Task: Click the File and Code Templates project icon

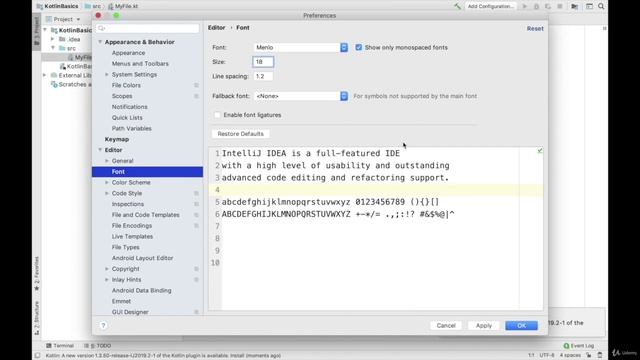Action: point(196,215)
